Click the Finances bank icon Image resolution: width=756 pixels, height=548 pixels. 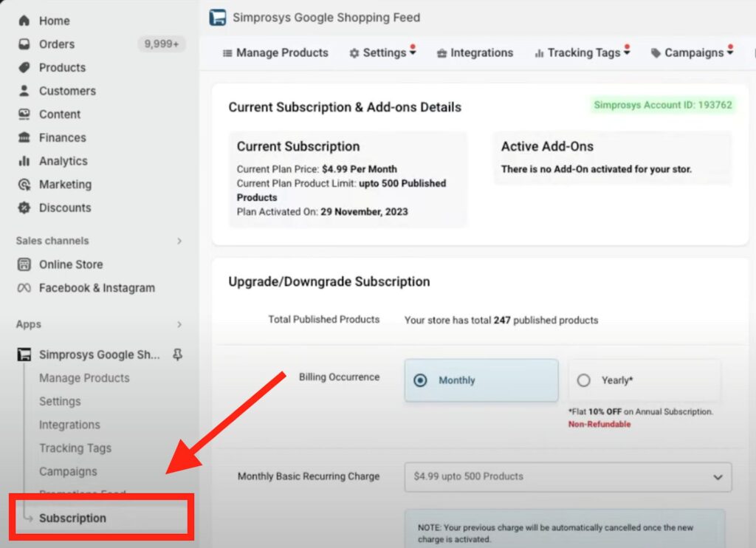pos(24,137)
